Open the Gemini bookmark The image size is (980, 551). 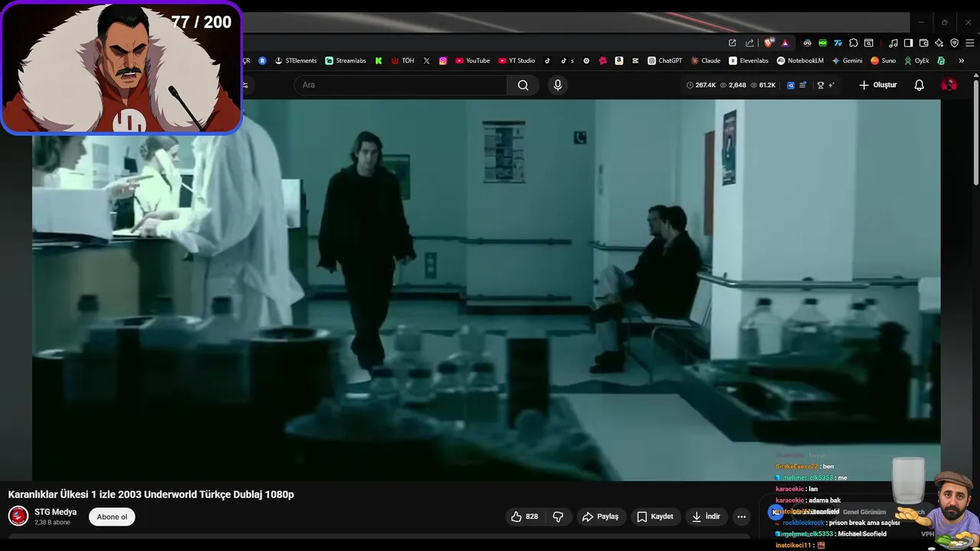point(847,60)
